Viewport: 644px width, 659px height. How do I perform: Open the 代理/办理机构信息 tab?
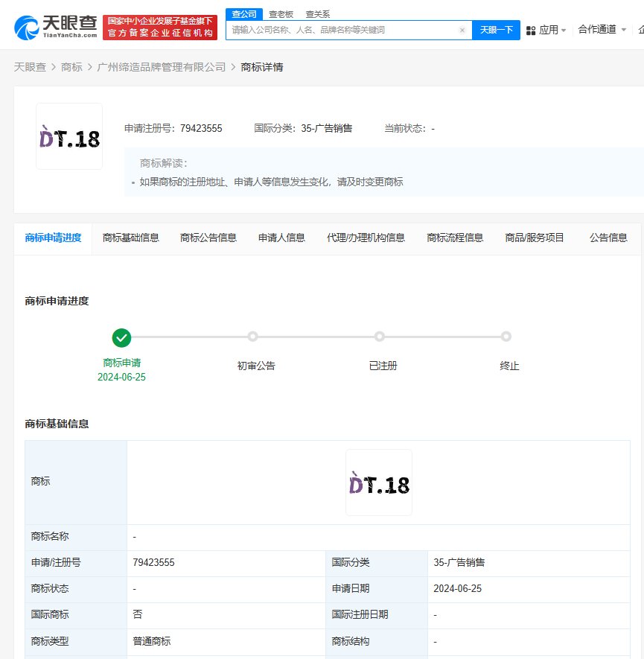pyautogui.click(x=366, y=238)
